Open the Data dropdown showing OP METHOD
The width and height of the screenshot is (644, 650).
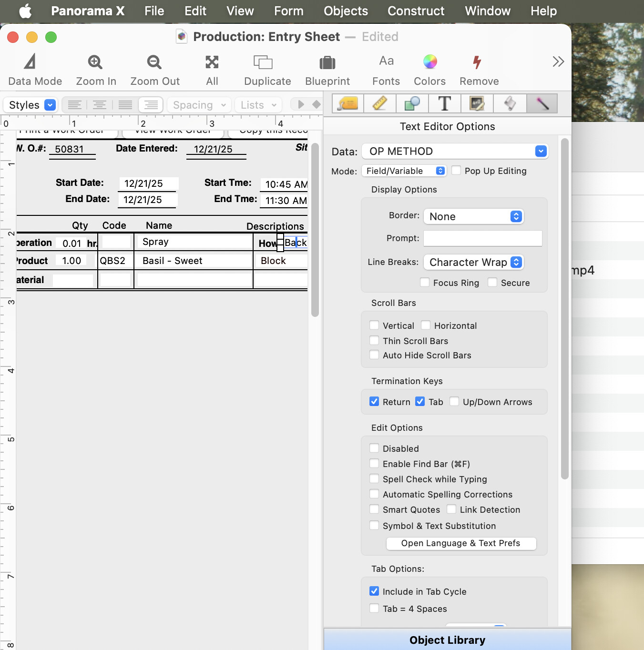[455, 152]
